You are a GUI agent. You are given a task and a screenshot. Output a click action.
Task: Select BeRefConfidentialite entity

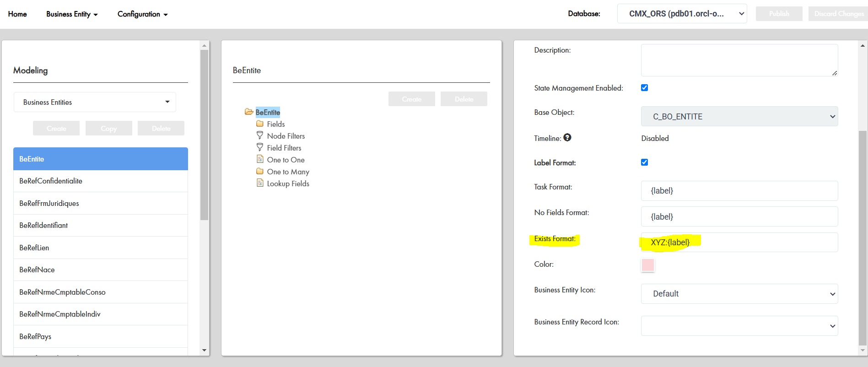101,181
